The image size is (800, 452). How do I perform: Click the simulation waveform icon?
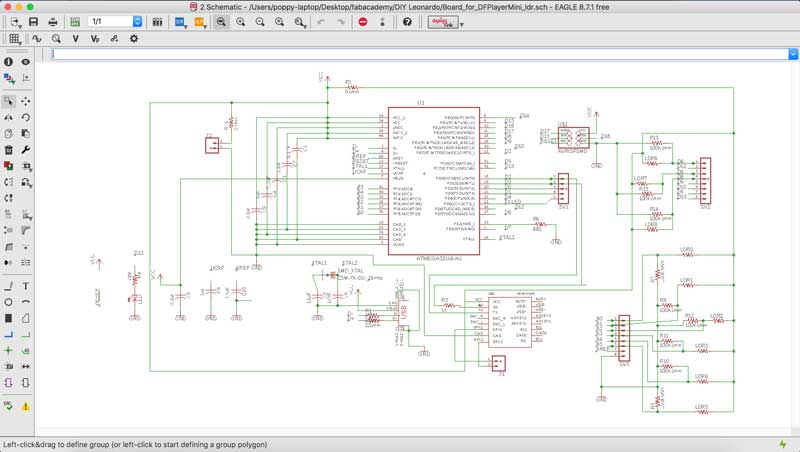click(37, 39)
